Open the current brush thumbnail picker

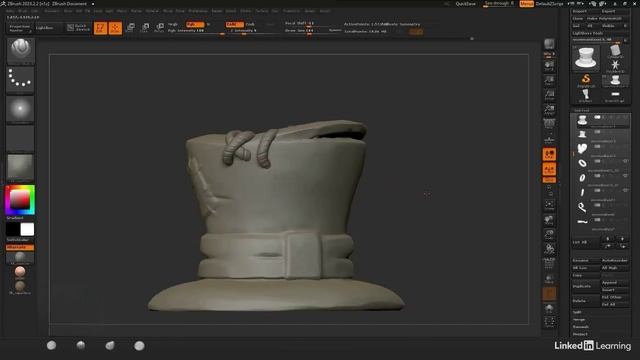click(20, 51)
